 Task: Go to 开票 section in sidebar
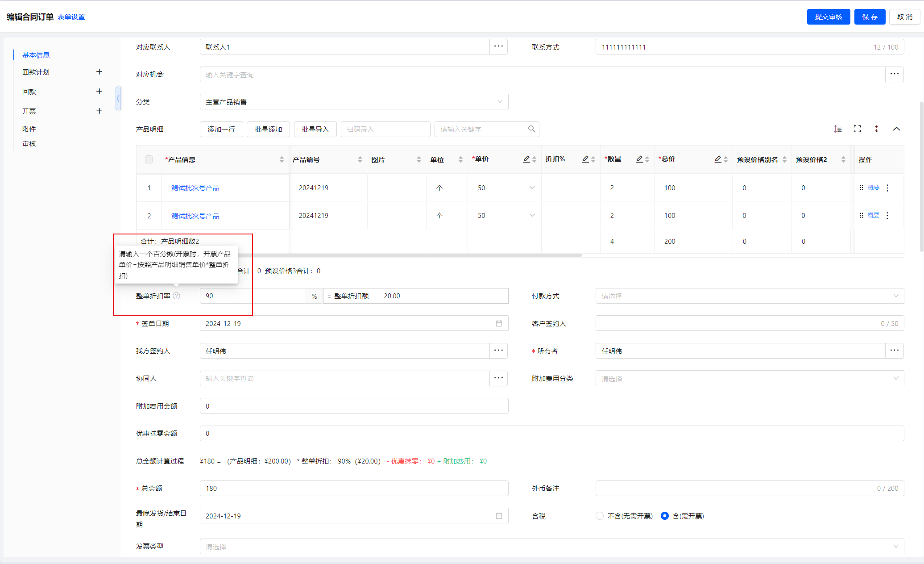(29, 111)
